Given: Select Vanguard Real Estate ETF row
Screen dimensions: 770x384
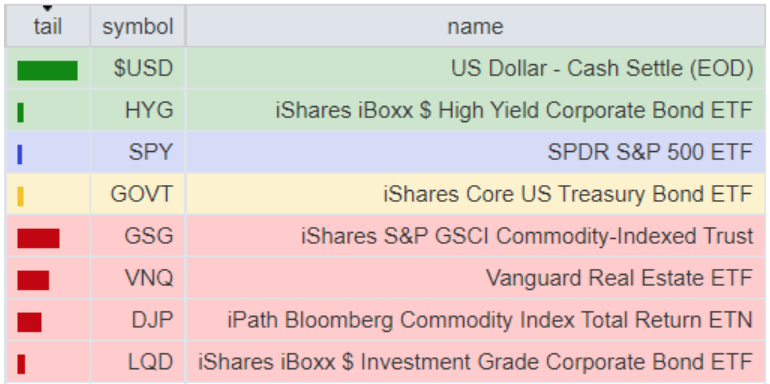Looking at the screenshot, I should pyautogui.click(x=385, y=278).
